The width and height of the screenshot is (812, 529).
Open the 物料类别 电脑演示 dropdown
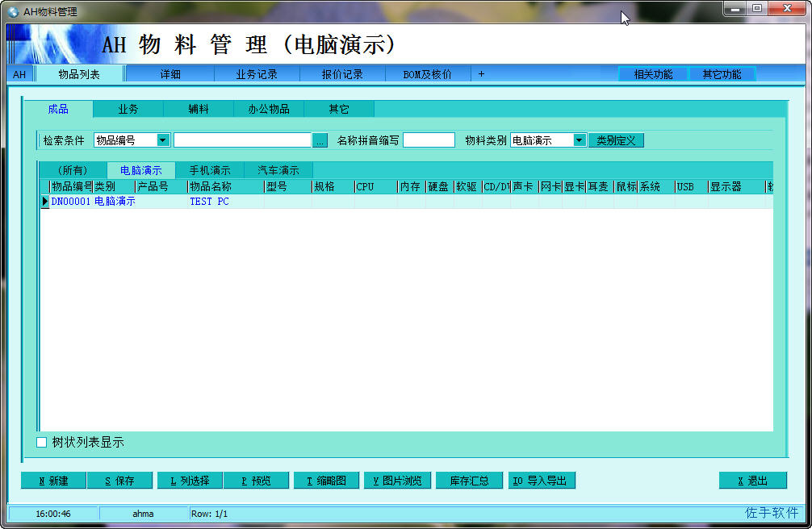(580, 140)
